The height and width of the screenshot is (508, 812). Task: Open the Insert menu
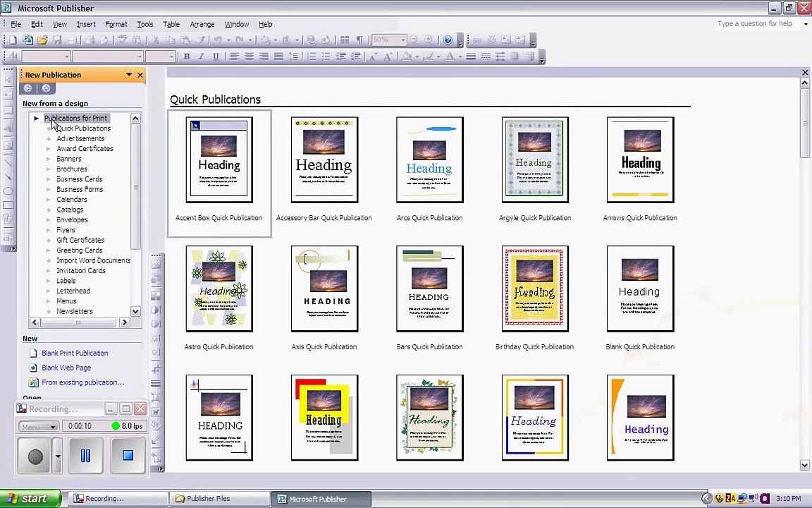click(x=86, y=25)
